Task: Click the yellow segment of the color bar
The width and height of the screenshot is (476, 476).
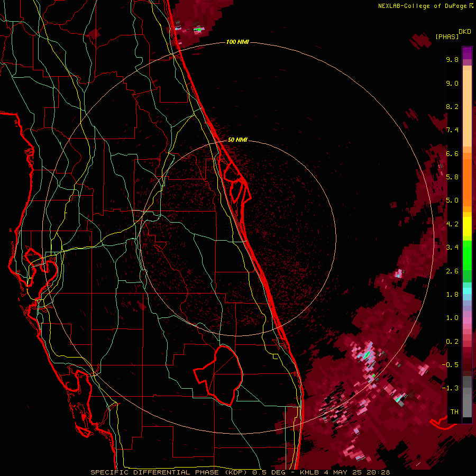Action: [x=467, y=226]
